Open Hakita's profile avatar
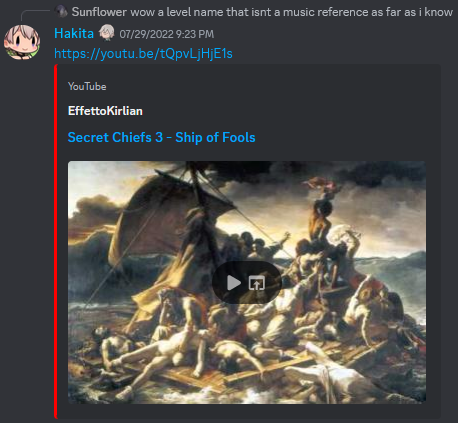 (22, 42)
